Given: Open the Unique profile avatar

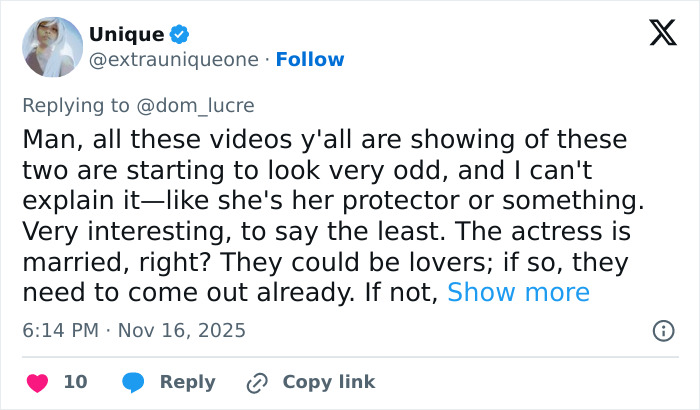Looking at the screenshot, I should coord(52,47).
